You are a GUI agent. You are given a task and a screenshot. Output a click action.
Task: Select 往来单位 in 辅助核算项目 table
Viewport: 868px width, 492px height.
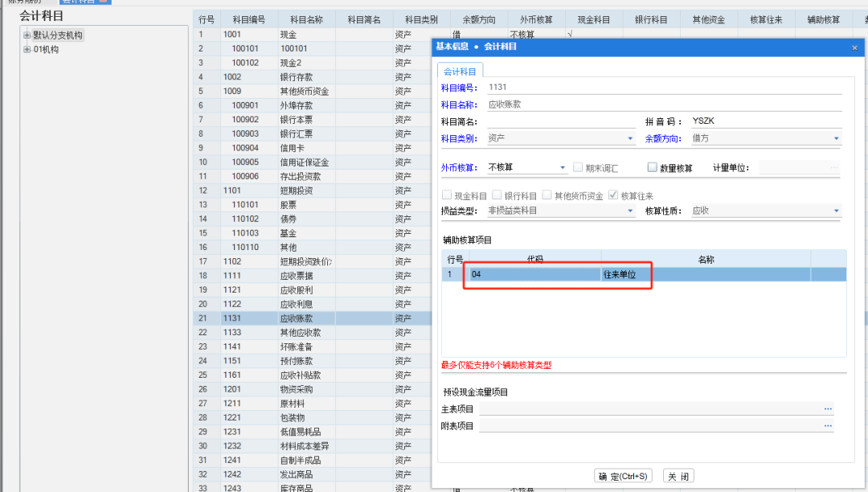pyautogui.click(x=706, y=274)
